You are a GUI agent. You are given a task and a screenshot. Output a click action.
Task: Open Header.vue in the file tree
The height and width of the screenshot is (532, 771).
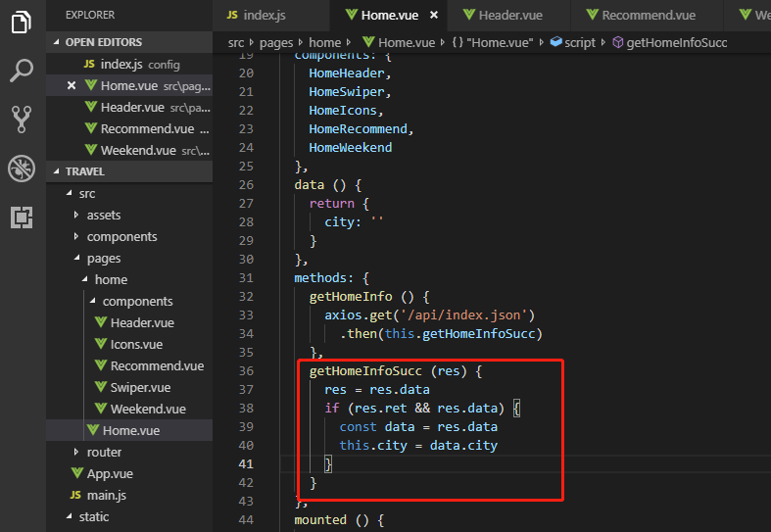[x=129, y=322]
